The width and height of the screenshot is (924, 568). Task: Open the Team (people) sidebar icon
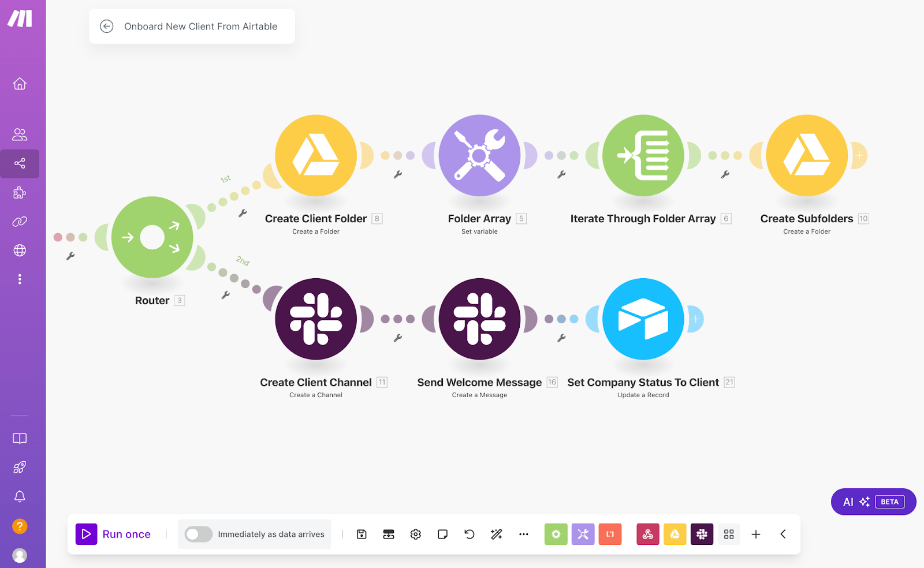pos(20,134)
